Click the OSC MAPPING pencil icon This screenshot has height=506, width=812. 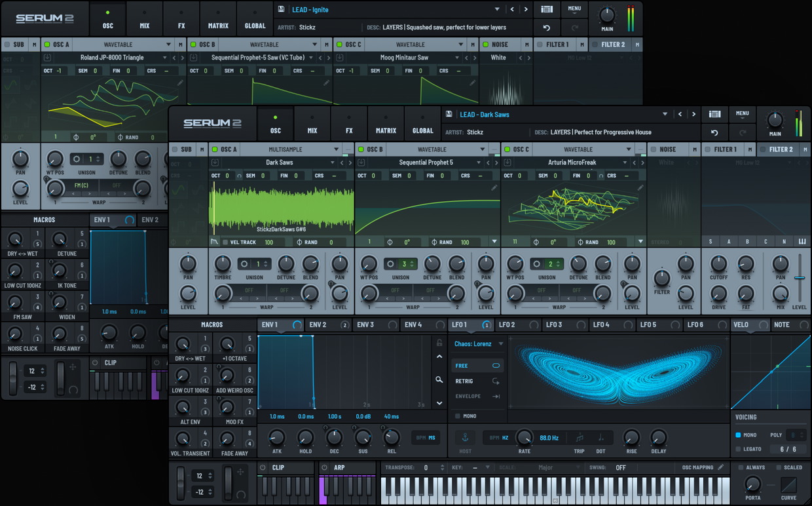pyautogui.click(x=721, y=467)
